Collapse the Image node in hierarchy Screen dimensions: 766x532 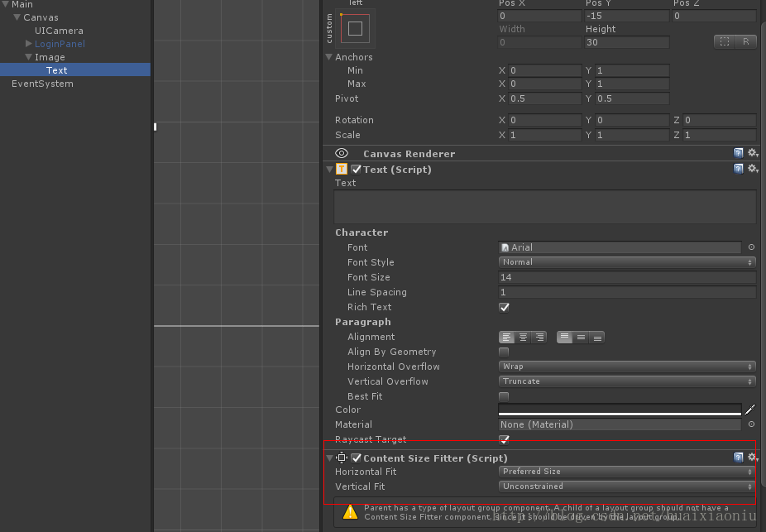click(x=28, y=56)
